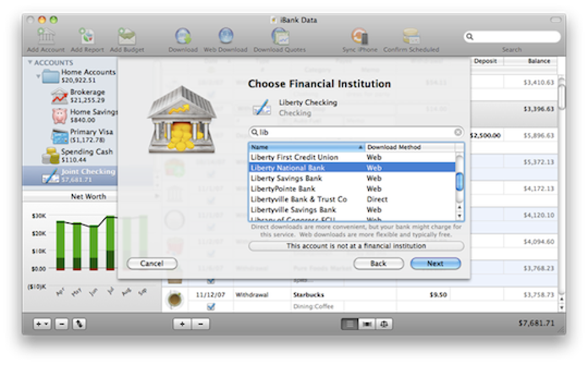Open Confirm Scheduled transactions icon

point(411,36)
